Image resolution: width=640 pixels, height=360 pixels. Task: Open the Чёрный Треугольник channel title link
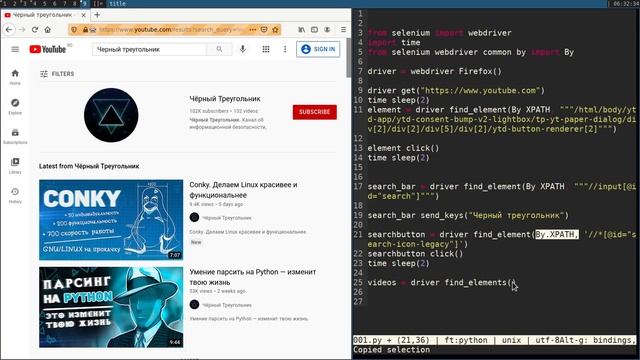[x=225, y=99]
